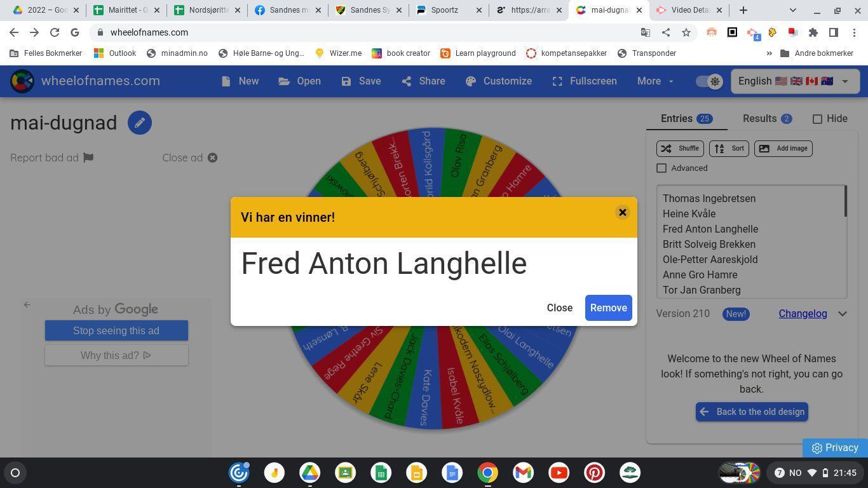Click the pencil edit title icon
Image resolution: width=868 pixels, height=488 pixels.
click(140, 123)
